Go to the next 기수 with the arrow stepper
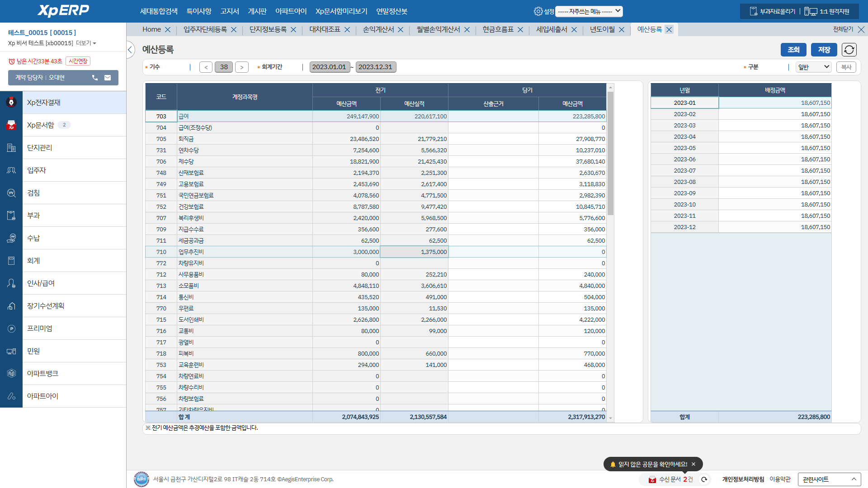 [x=242, y=67]
